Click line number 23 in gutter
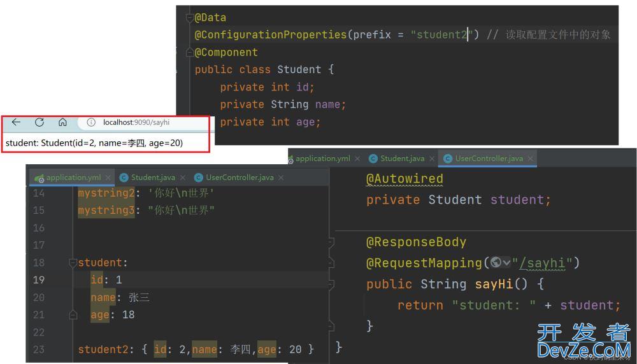The image size is (637, 364). [39, 349]
